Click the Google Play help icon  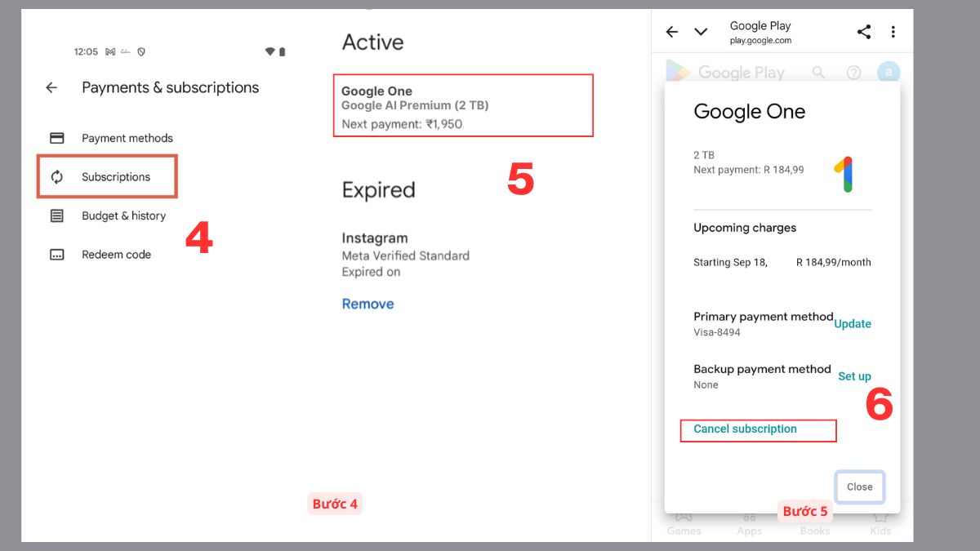pos(853,73)
